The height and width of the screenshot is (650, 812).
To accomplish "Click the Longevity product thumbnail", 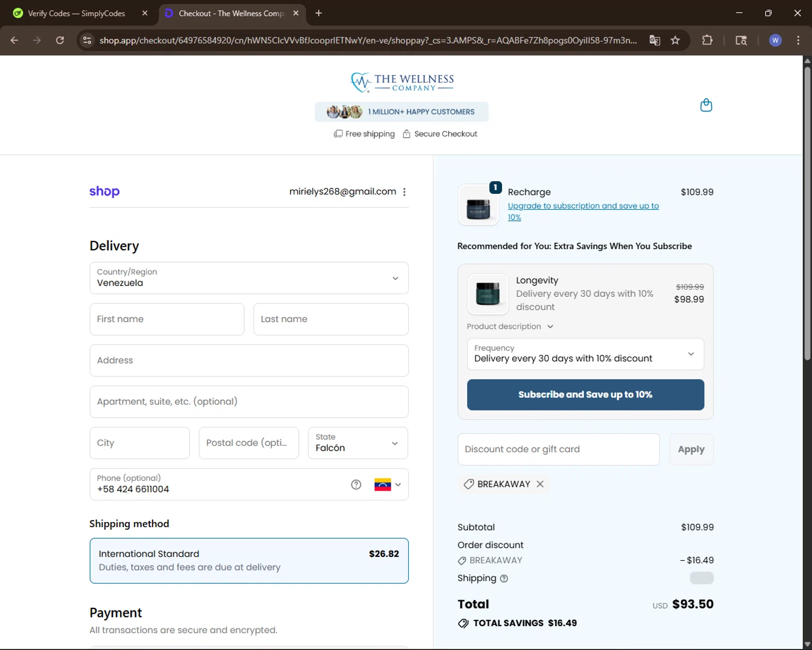I will (488, 294).
